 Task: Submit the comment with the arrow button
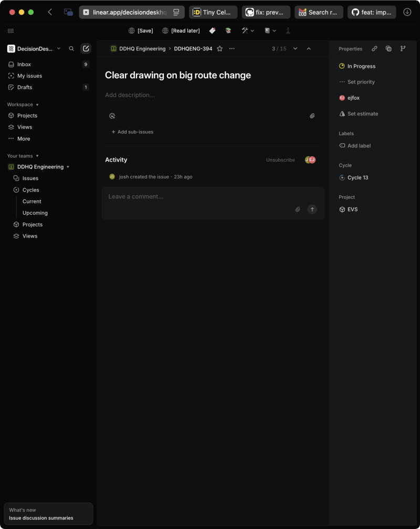point(312,209)
